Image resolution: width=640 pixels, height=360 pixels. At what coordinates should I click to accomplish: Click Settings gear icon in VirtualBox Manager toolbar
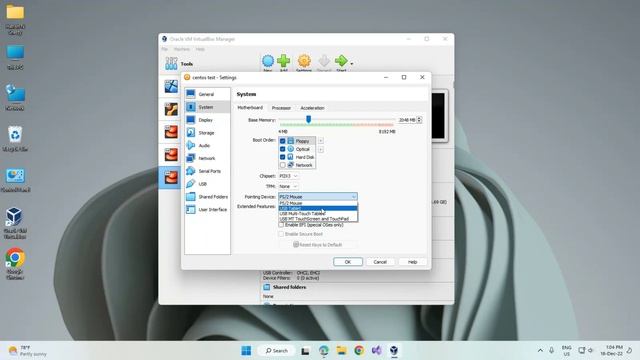(x=304, y=62)
